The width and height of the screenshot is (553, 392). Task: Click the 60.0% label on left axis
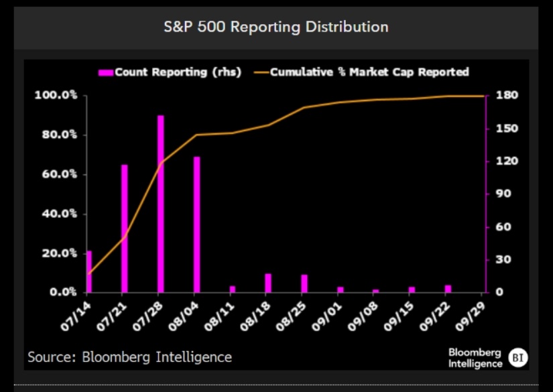point(59,174)
